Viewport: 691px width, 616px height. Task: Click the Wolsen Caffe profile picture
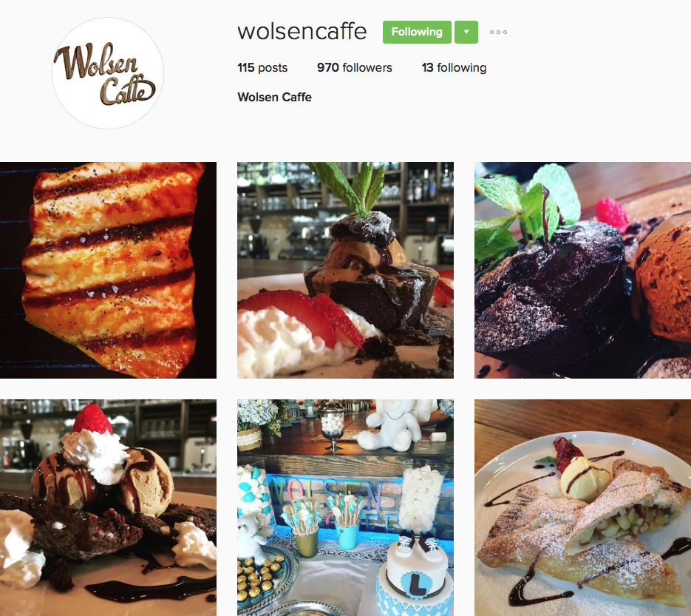(108, 73)
